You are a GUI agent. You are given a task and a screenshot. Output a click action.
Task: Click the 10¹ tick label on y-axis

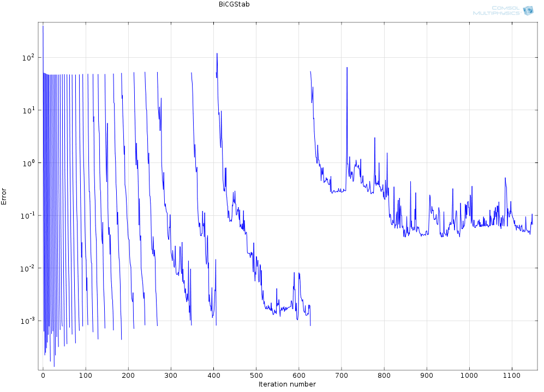(x=28, y=110)
